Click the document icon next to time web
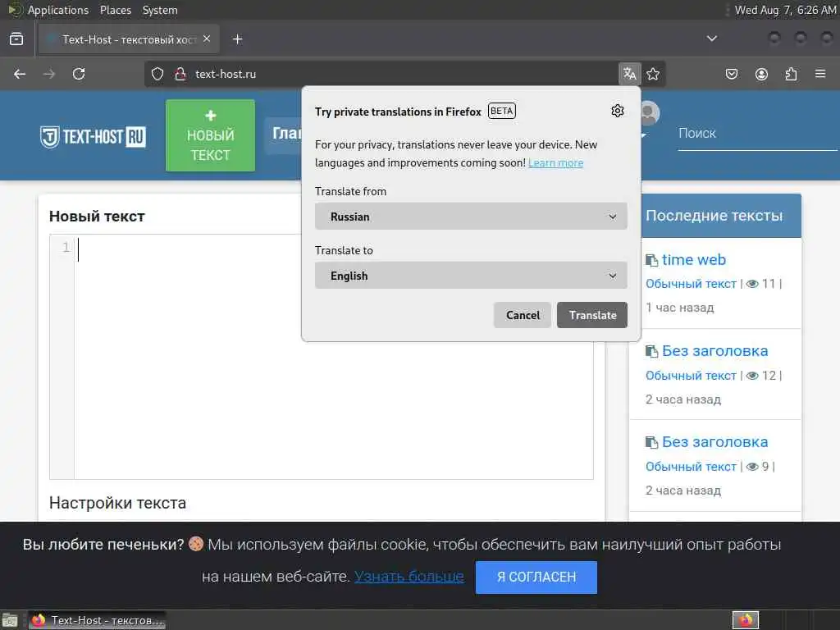Image resolution: width=840 pixels, height=630 pixels. point(651,260)
